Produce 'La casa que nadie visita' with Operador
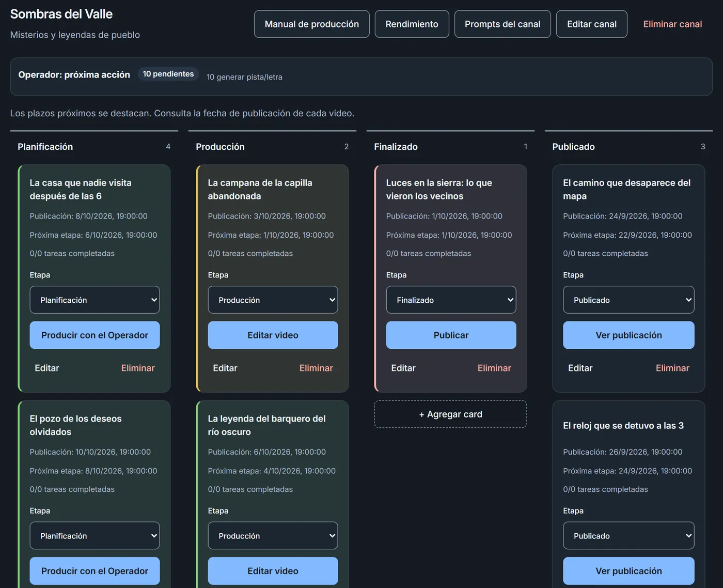 (95, 335)
